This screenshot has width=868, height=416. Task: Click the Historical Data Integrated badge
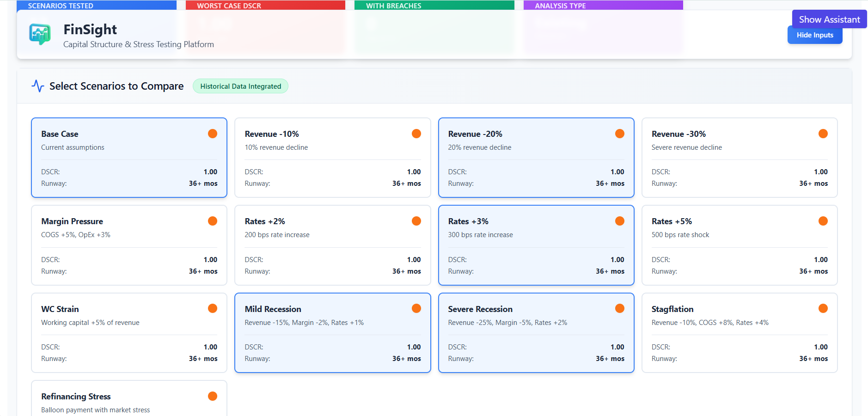point(240,86)
